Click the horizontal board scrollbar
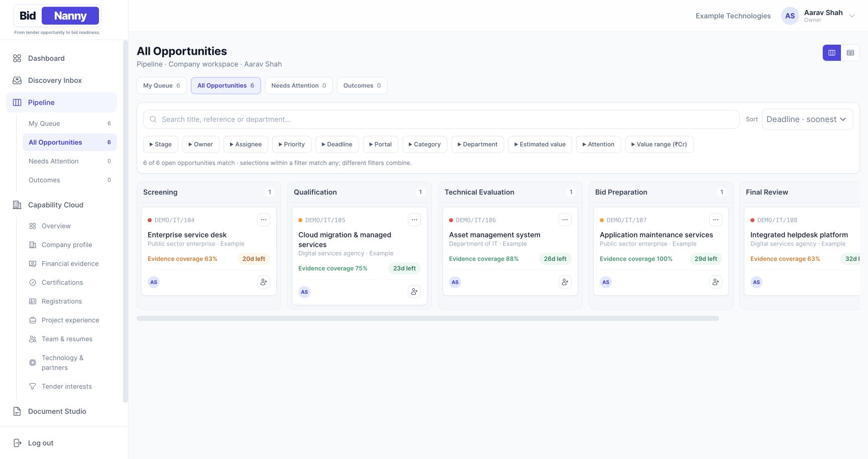 point(427,318)
